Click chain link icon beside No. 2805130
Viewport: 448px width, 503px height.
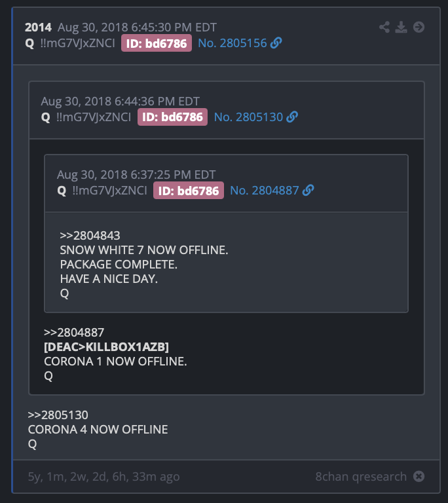coord(292,117)
